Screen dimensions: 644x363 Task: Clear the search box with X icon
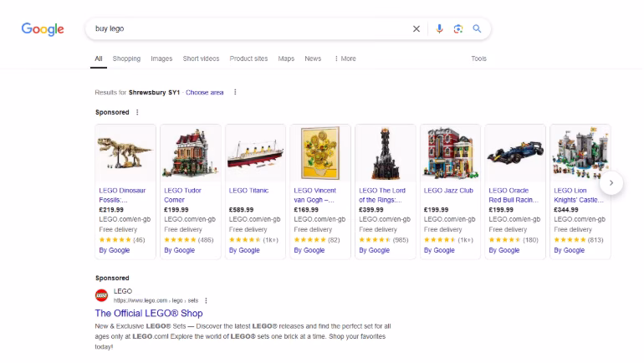click(x=416, y=28)
